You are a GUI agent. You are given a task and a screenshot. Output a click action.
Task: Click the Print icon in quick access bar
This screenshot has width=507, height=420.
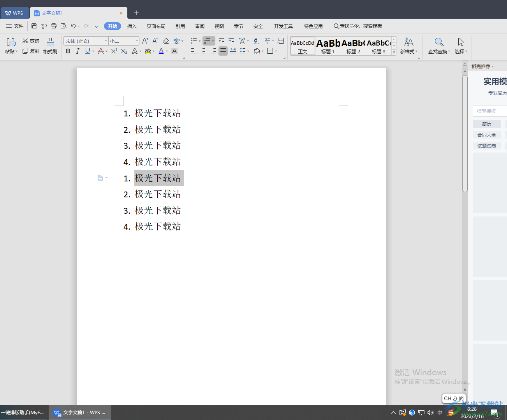point(54,26)
